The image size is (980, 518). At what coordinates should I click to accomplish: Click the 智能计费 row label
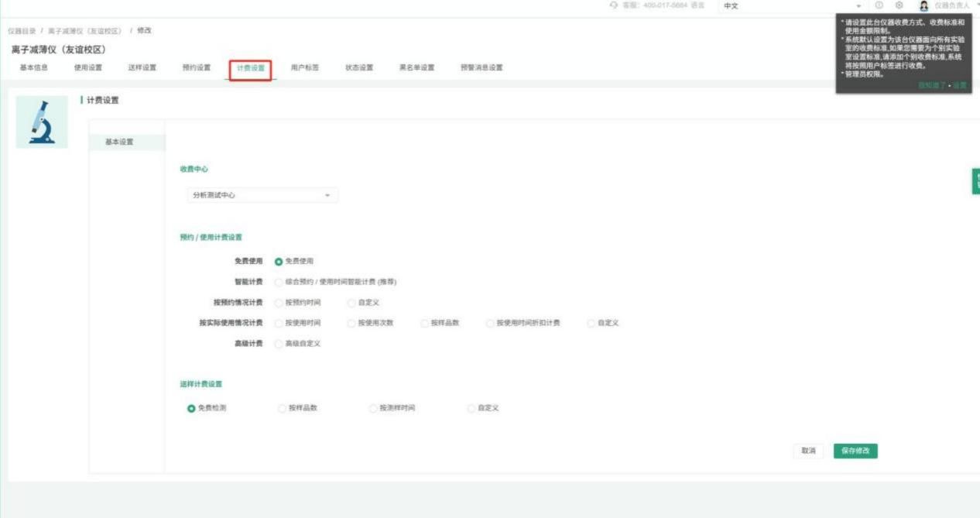(x=248, y=282)
